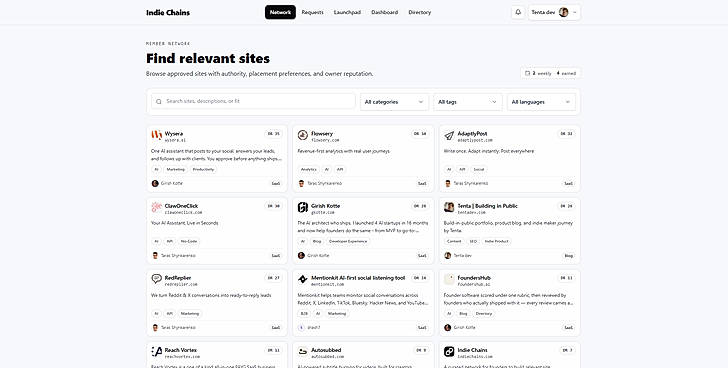
Task: Click Girish avatar on FoundersHub card
Action: (448, 328)
